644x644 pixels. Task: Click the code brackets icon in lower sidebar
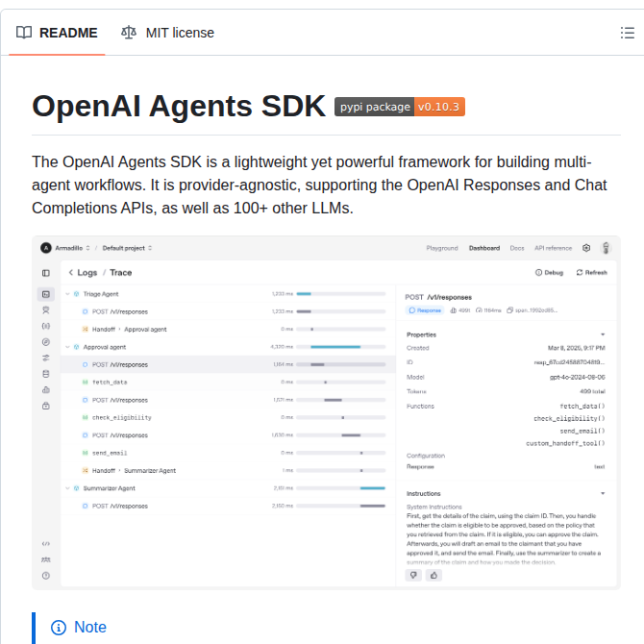pyautogui.click(x=46, y=544)
